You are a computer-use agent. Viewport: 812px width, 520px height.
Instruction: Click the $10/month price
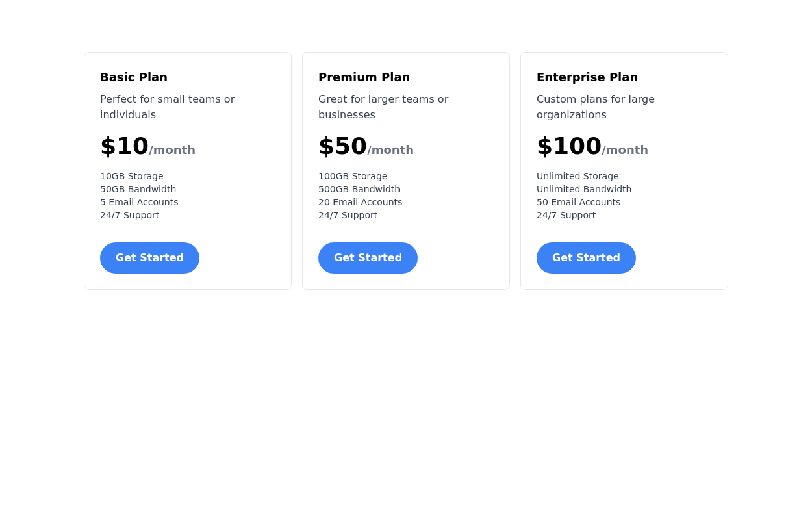pos(147,147)
